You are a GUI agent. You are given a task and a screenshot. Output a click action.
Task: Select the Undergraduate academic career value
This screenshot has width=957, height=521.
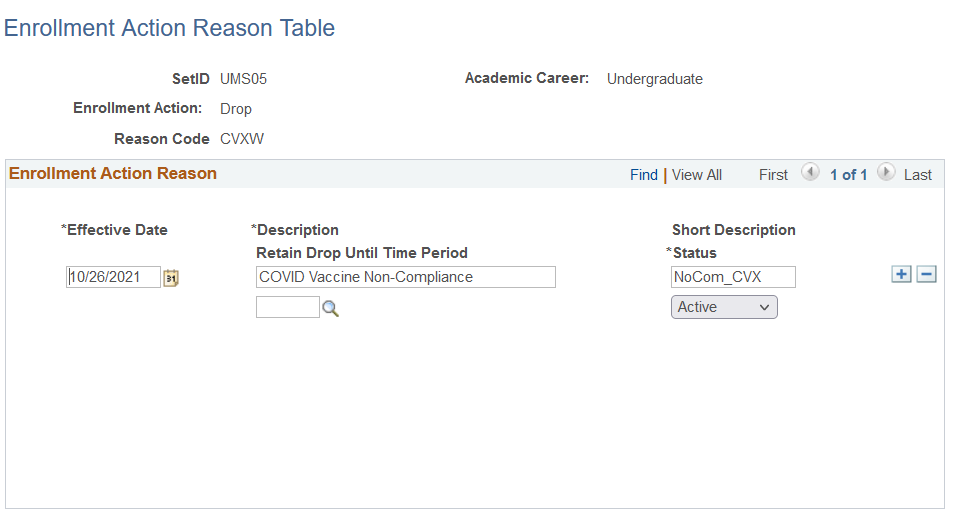click(x=655, y=79)
